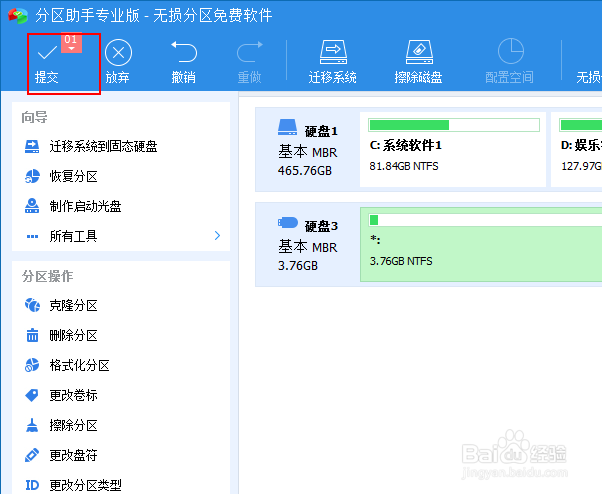The width and height of the screenshot is (602, 494).
Task: Choose 更改分区类型 operation label
Action: point(85,485)
